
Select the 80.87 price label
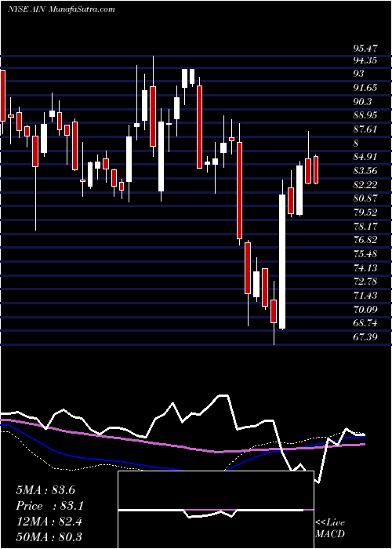[x=365, y=198]
